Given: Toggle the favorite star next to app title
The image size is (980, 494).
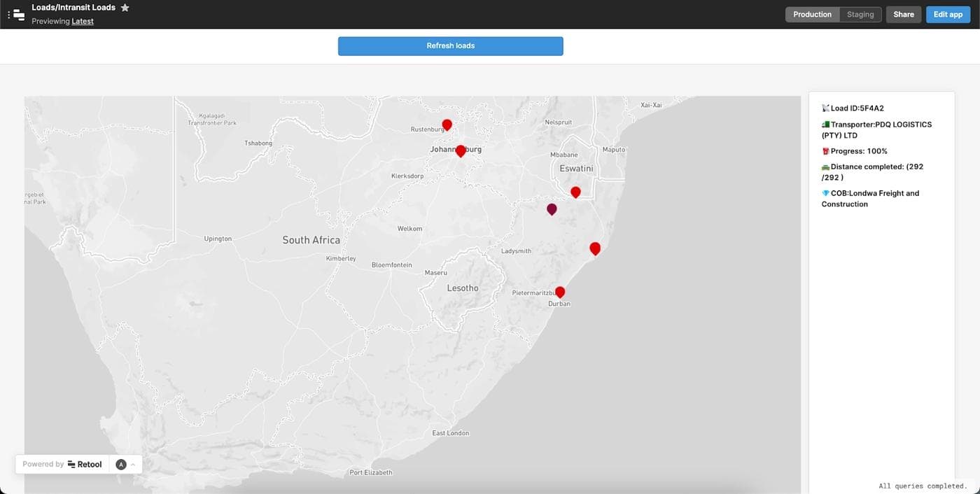Looking at the screenshot, I should tap(125, 8).
